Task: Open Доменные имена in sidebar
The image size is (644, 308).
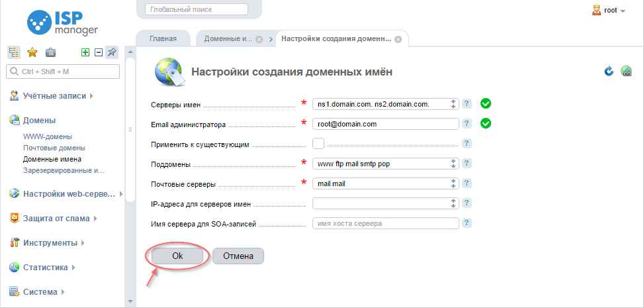Action: (52, 159)
